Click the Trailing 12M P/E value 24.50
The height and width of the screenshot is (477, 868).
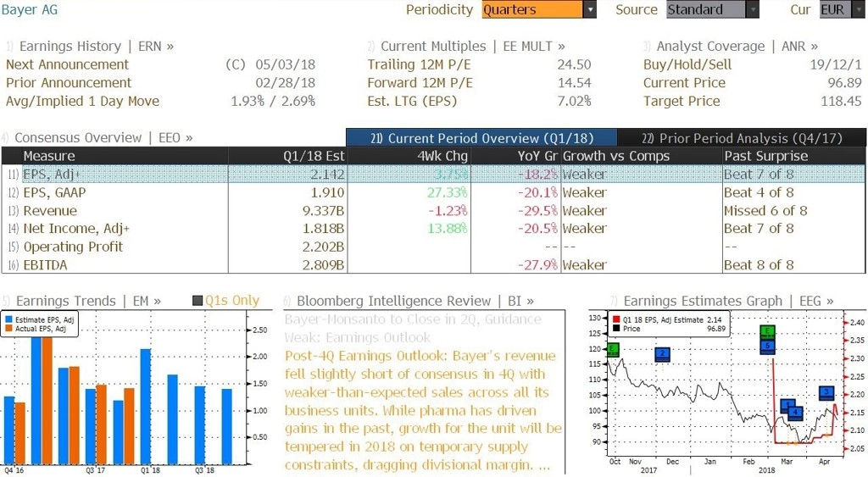574,64
